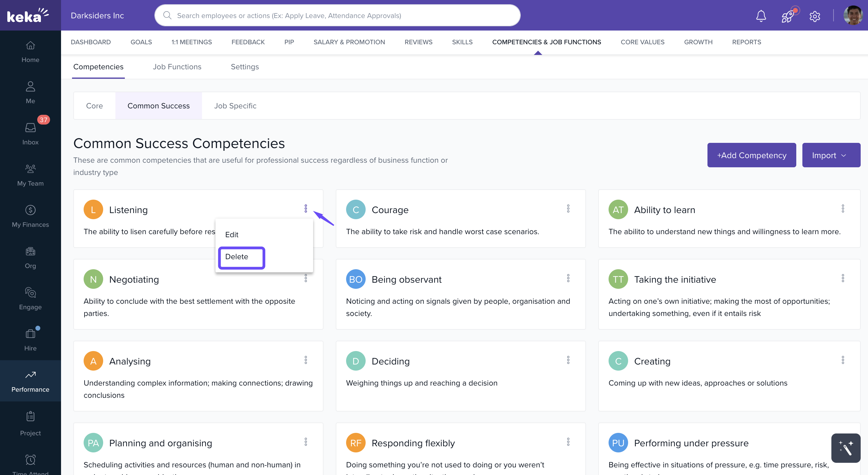Screen dimensions: 868x475
Task: Click the +Add Competency button
Action: tap(751, 155)
